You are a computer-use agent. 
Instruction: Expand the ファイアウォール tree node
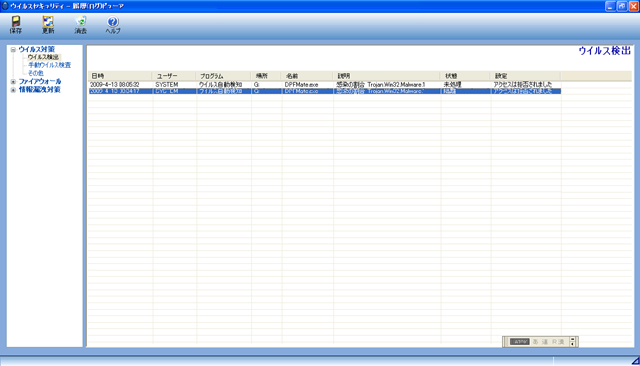(x=13, y=82)
